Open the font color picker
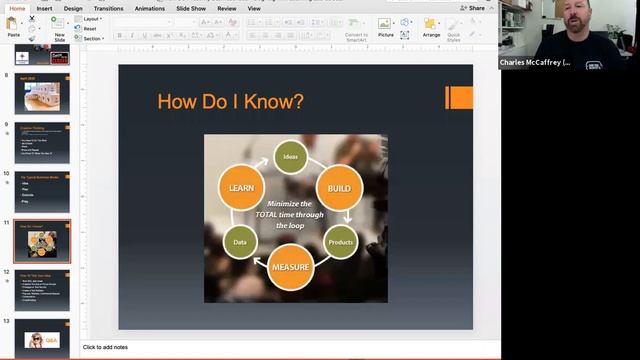The width and height of the screenshot is (640, 360). (230, 36)
